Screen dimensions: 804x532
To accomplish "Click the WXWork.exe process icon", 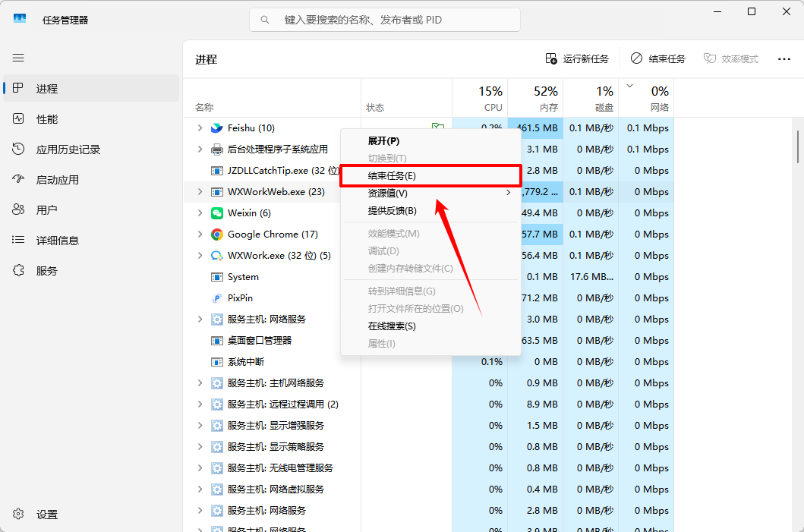I will pos(217,256).
